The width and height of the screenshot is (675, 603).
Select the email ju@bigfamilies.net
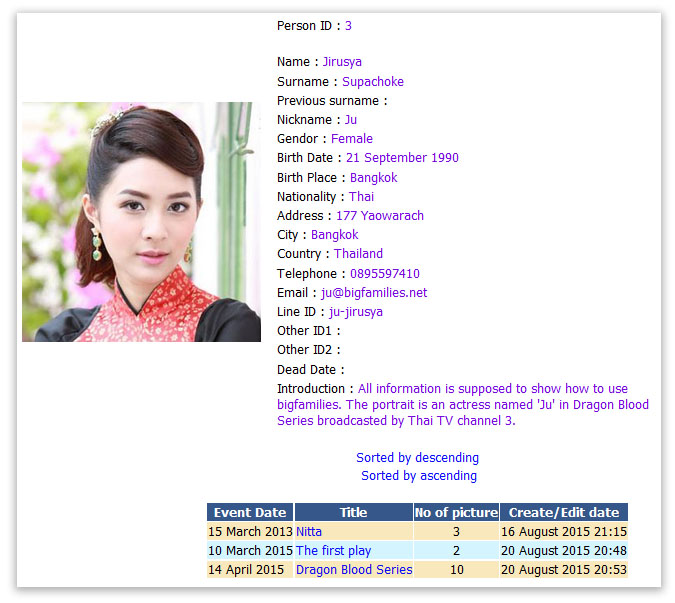point(374,293)
